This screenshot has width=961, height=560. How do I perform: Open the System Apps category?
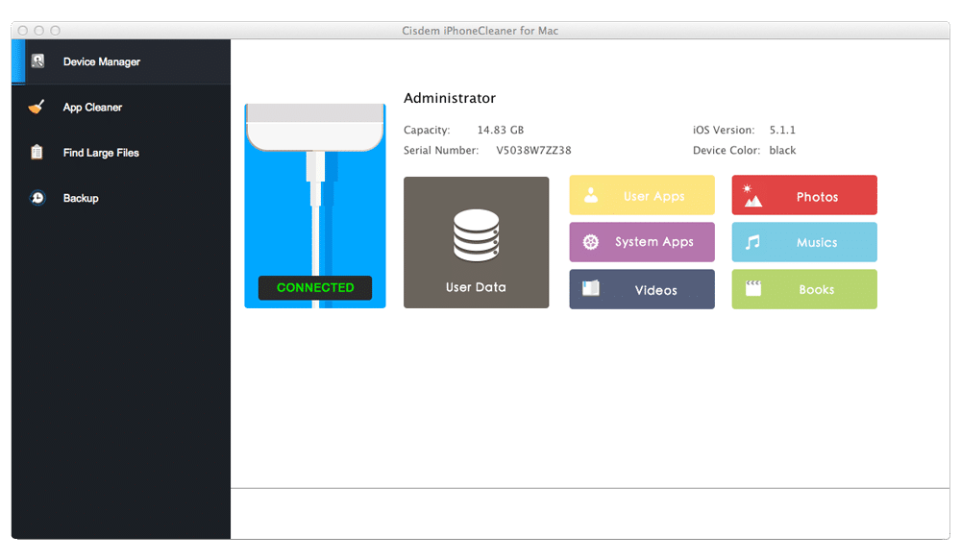642,242
